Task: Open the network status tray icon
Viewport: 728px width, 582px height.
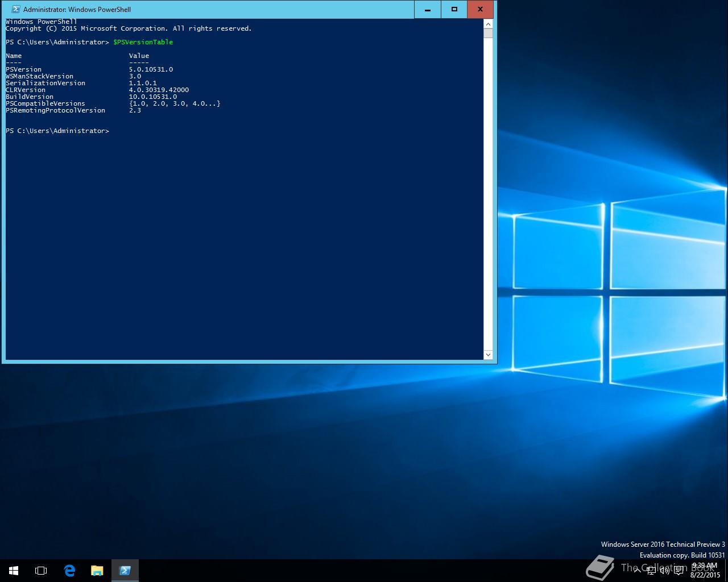Action: pyautogui.click(x=651, y=571)
